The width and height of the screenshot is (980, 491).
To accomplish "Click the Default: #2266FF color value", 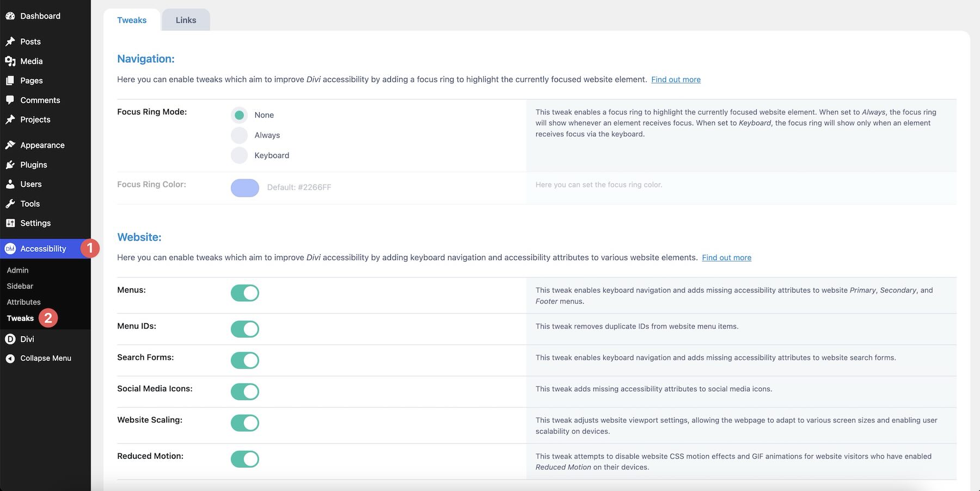I will coord(299,187).
